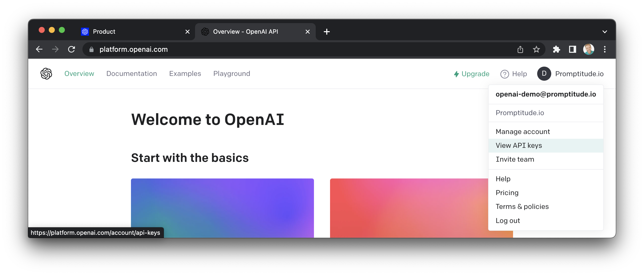Open Pricing from the account menu
The image size is (644, 275).
click(546, 193)
